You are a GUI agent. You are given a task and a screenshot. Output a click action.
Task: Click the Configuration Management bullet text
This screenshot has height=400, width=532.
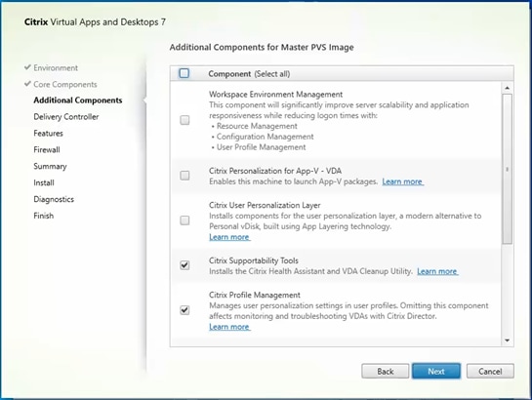[x=265, y=137]
